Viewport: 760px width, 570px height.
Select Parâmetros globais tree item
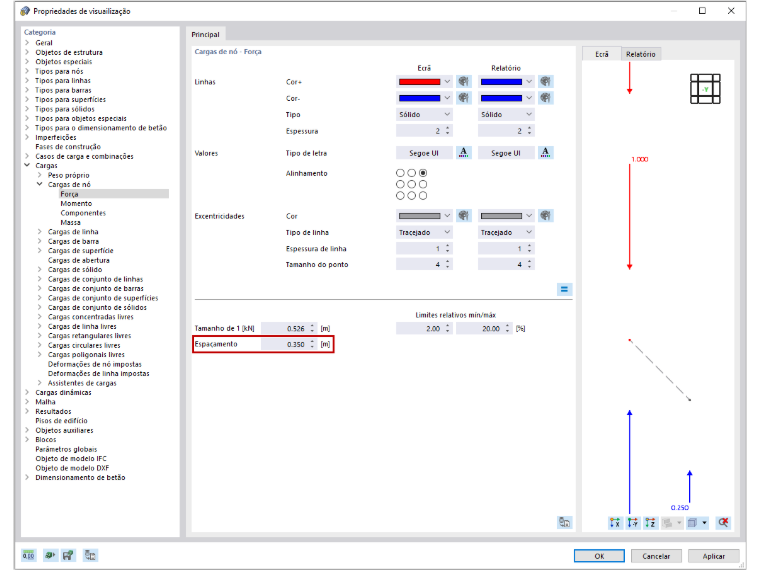66,449
